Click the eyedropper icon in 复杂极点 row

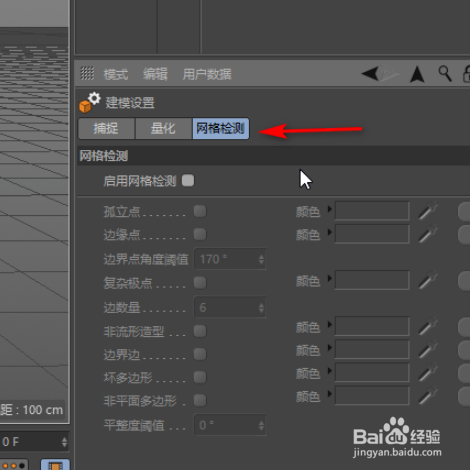(x=428, y=280)
